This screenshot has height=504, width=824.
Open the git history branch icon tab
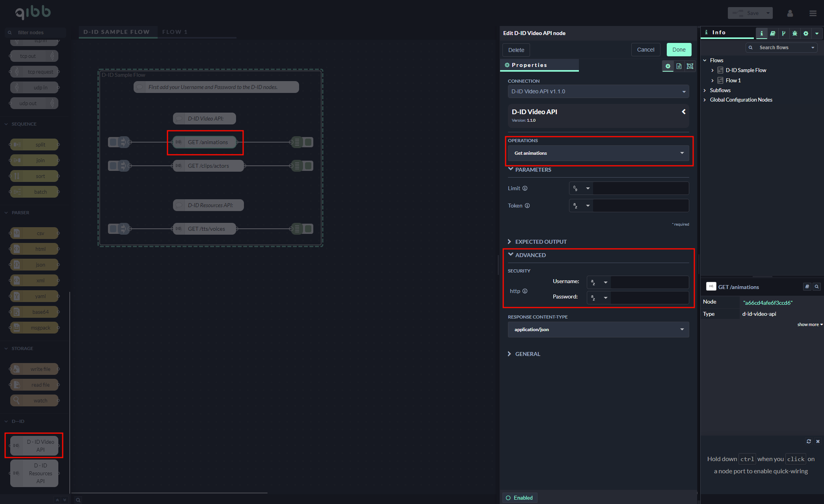[x=783, y=33]
